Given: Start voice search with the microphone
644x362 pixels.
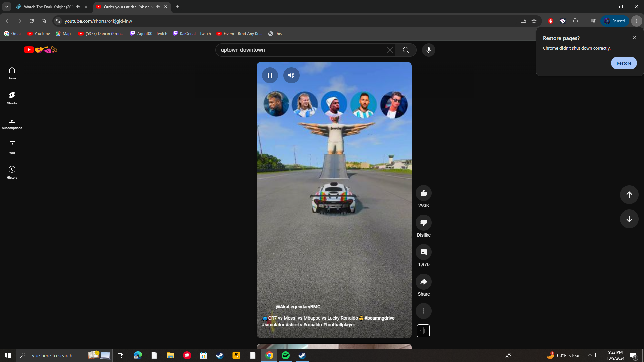Looking at the screenshot, I should point(428,50).
